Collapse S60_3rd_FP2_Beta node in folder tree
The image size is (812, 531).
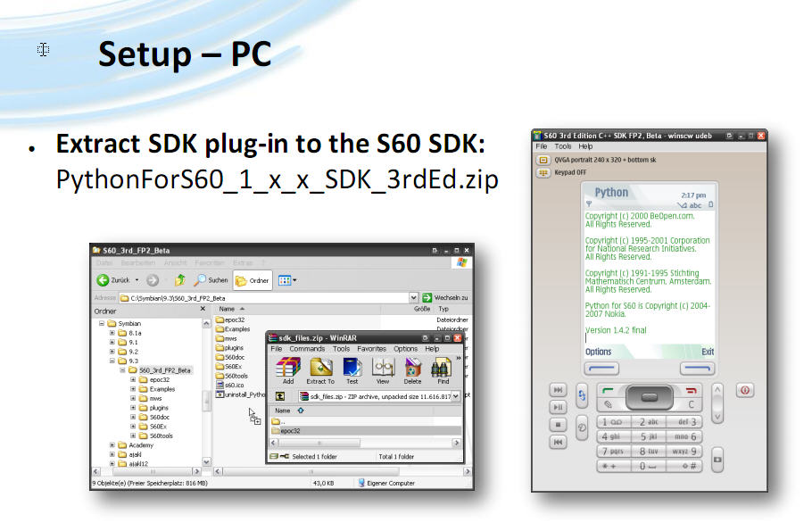(122, 370)
